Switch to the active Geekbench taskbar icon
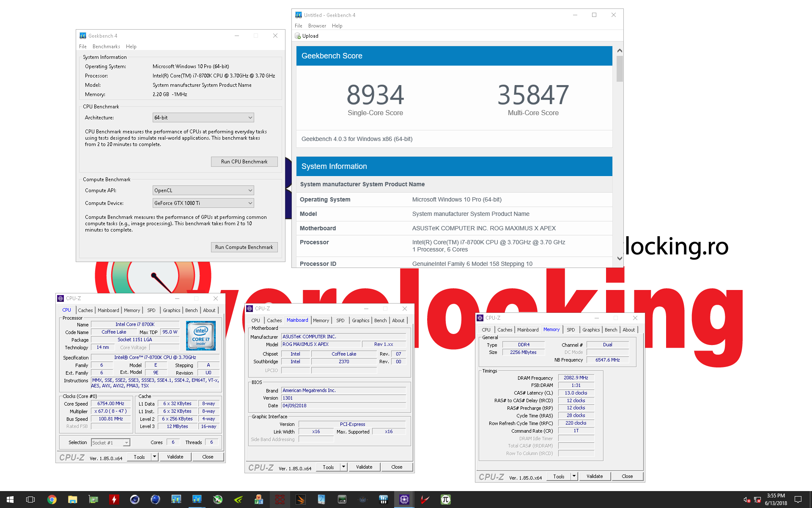The width and height of the screenshot is (812, 508). click(x=197, y=500)
